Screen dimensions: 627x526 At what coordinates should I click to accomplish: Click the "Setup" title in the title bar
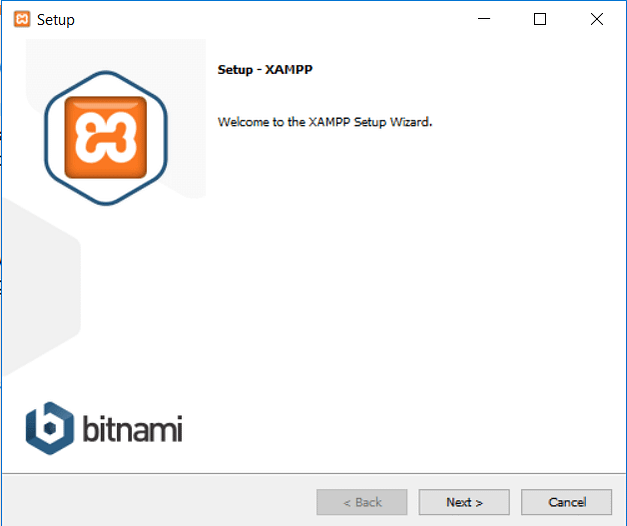(55, 19)
